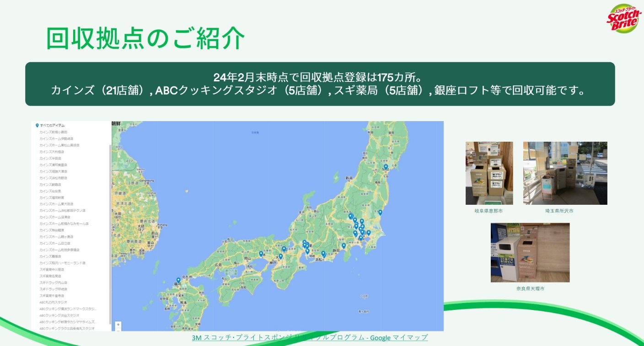The image size is (644, 346).
Task: Click the map zoom-in plus button
Action: [x=118, y=325]
